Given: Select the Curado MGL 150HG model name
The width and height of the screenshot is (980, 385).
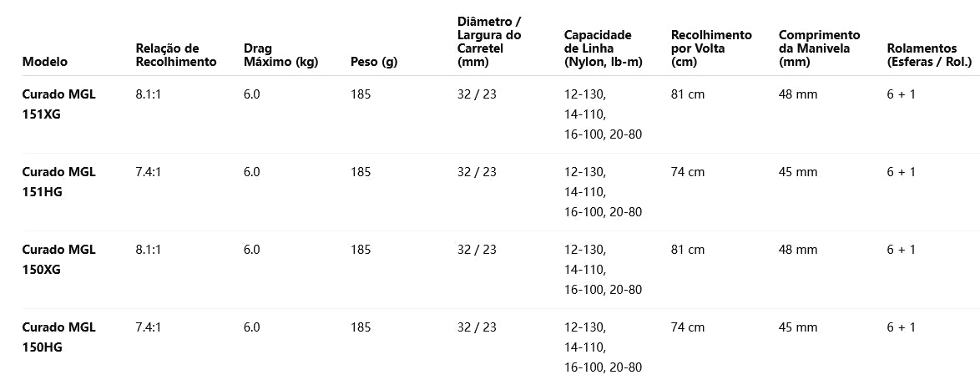Looking at the screenshot, I should point(59,337).
